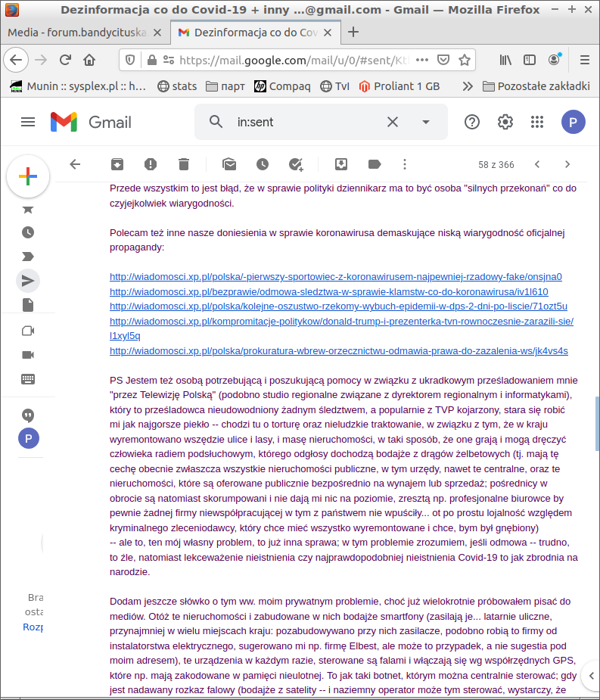The height and width of the screenshot is (700, 600).
Task: Open Starred folder in sidebar
Action: coord(28,209)
